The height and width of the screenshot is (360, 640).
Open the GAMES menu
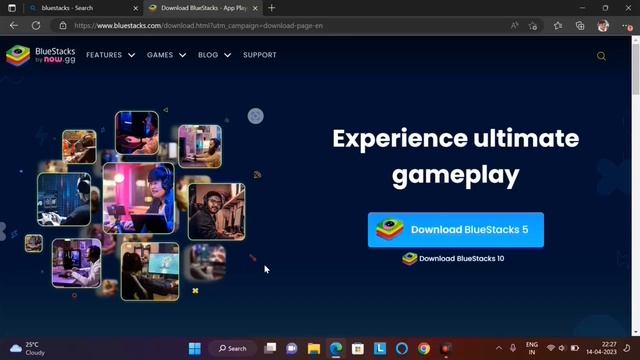pyautogui.click(x=160, y=55)
